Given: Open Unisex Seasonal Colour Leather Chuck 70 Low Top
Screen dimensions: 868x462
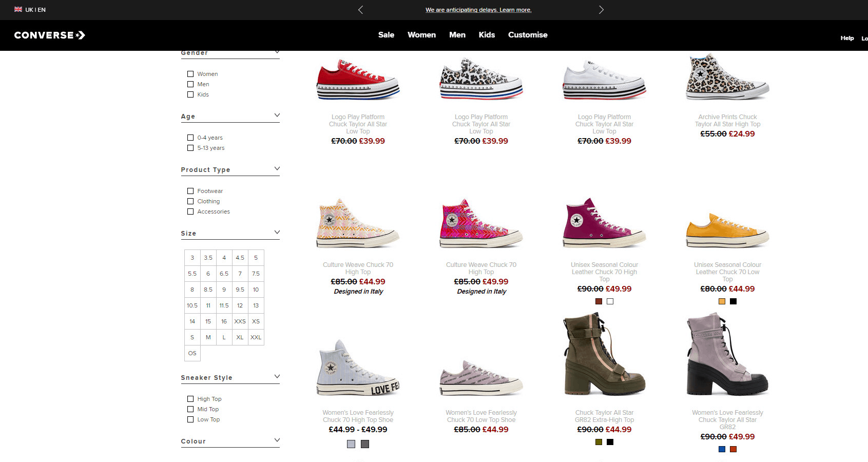Looking at the screenshot, I should [x=727, y=272].
